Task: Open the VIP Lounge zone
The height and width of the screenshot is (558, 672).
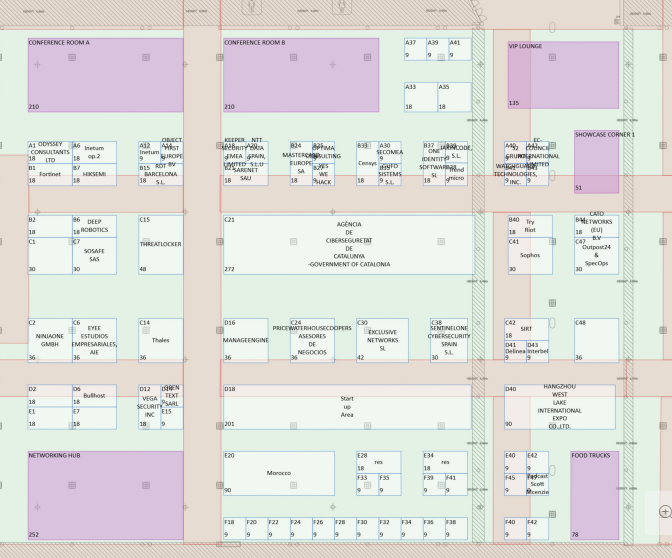Action: click(563, 75)
